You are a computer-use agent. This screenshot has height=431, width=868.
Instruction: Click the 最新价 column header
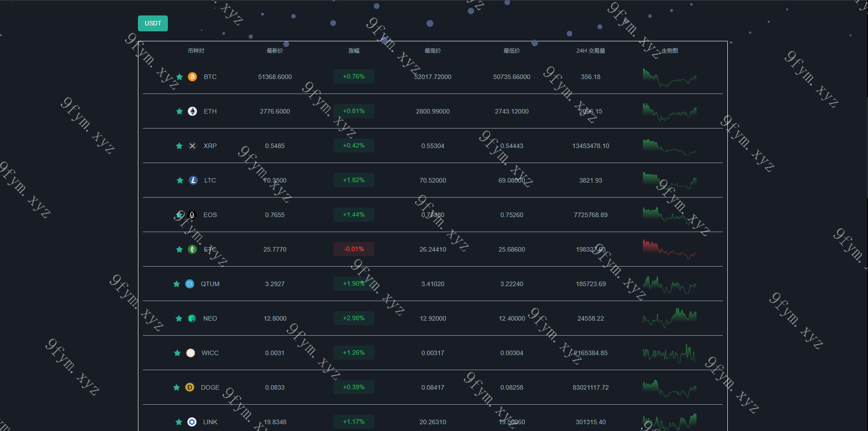275,51
